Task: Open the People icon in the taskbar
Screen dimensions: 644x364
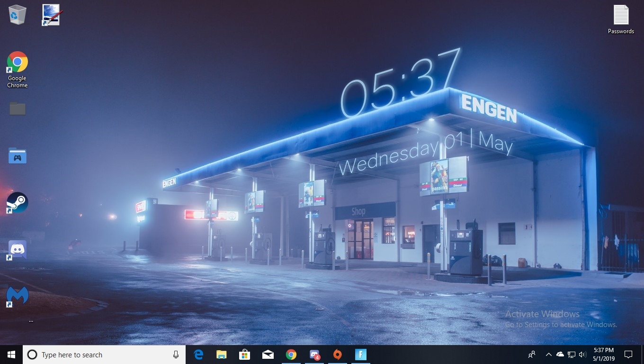Action: [532, 355]
